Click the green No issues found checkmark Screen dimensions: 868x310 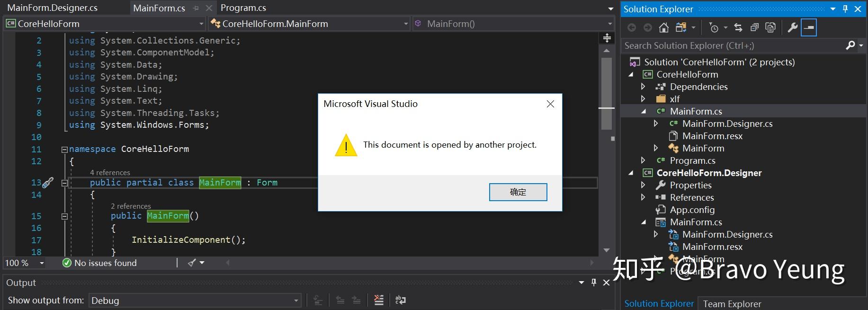67,263
